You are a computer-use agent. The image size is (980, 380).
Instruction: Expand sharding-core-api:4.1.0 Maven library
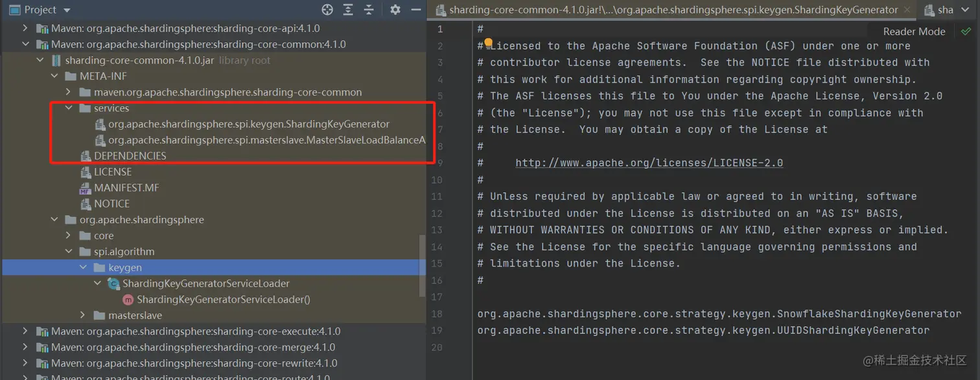(25, 29)
